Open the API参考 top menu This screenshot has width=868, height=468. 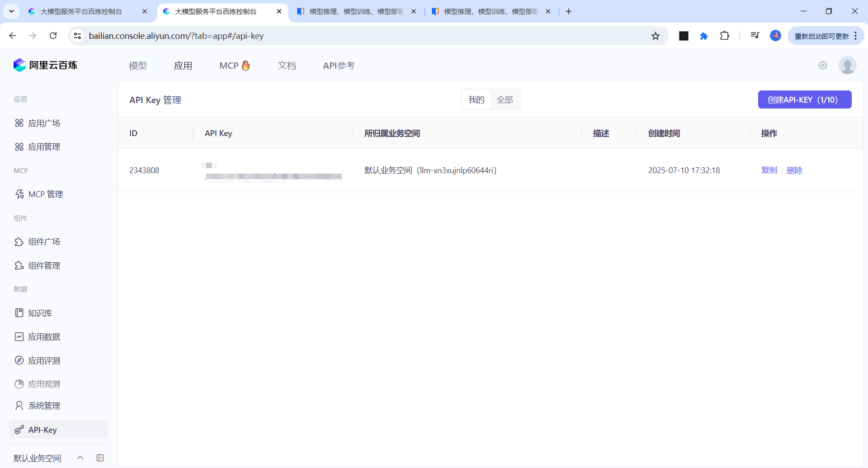339,66
